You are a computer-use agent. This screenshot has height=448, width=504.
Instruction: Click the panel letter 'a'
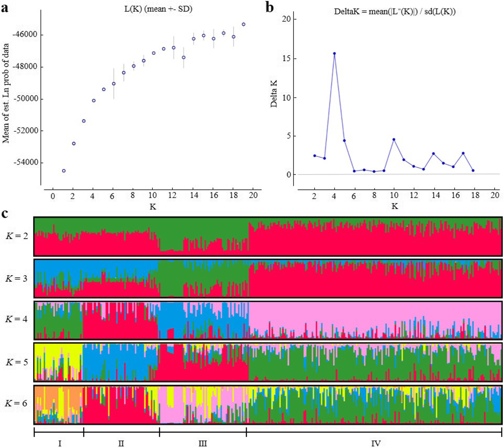[x=5, y=9]
